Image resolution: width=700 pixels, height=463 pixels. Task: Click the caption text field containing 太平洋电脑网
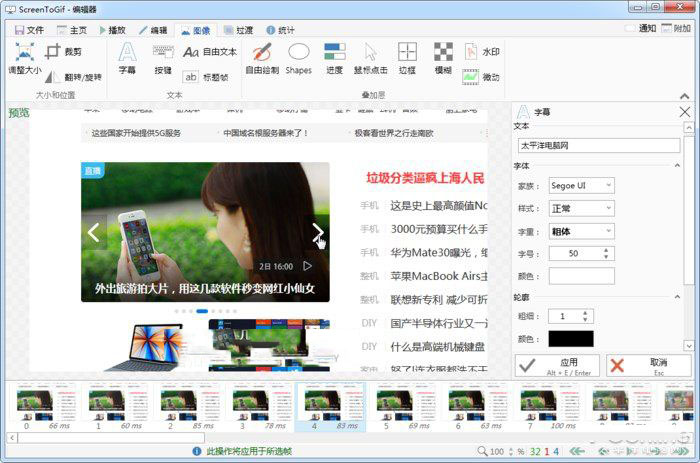click(x=599, y=146)
